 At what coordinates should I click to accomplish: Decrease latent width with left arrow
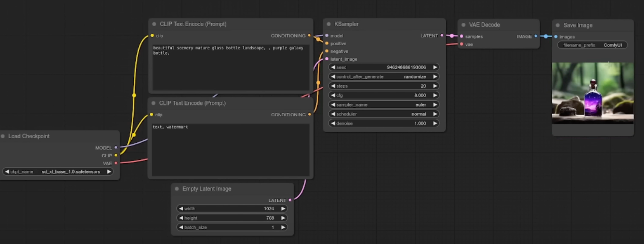coord(181,209)
